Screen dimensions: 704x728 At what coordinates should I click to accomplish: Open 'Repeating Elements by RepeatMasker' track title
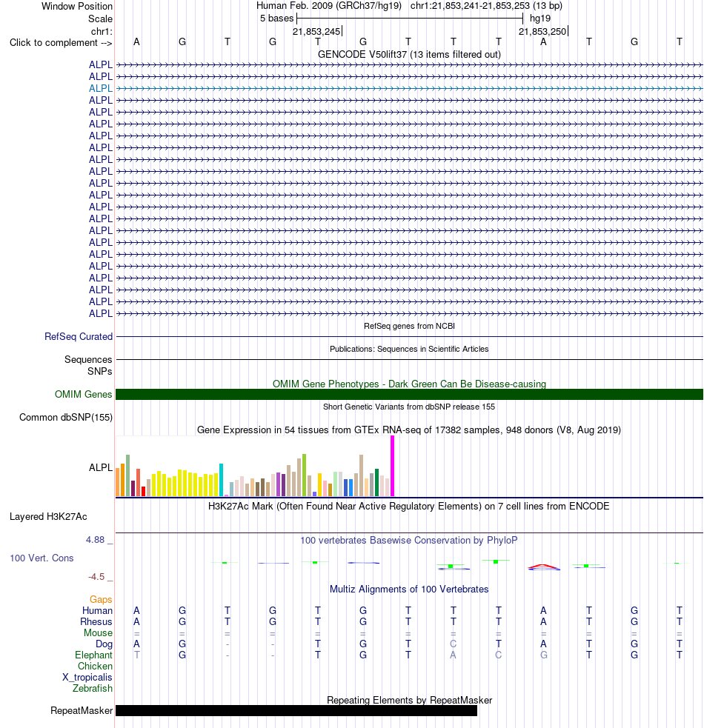(409, 700)
